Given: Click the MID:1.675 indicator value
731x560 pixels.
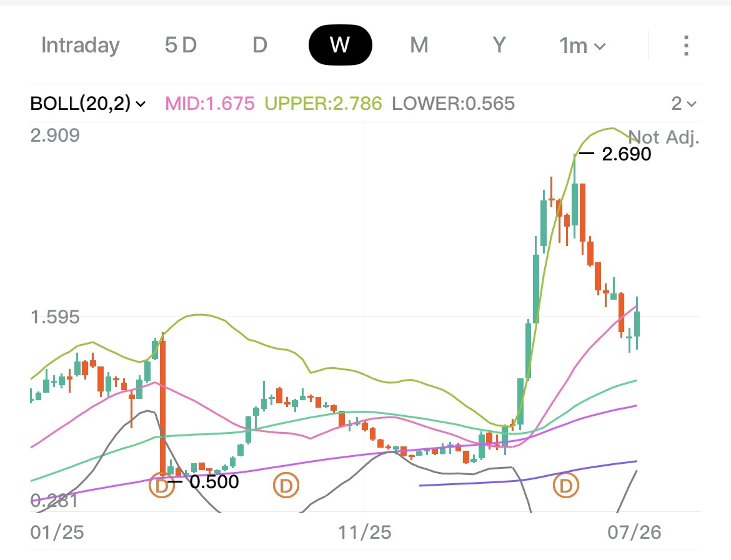Looking at the screenshot, I should (x=210, y=104).
